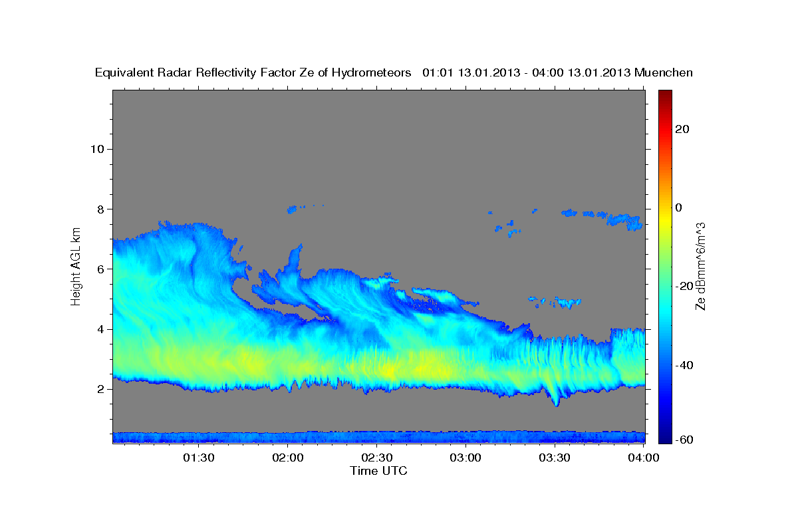Click the '03:00' time tick label

465,458
